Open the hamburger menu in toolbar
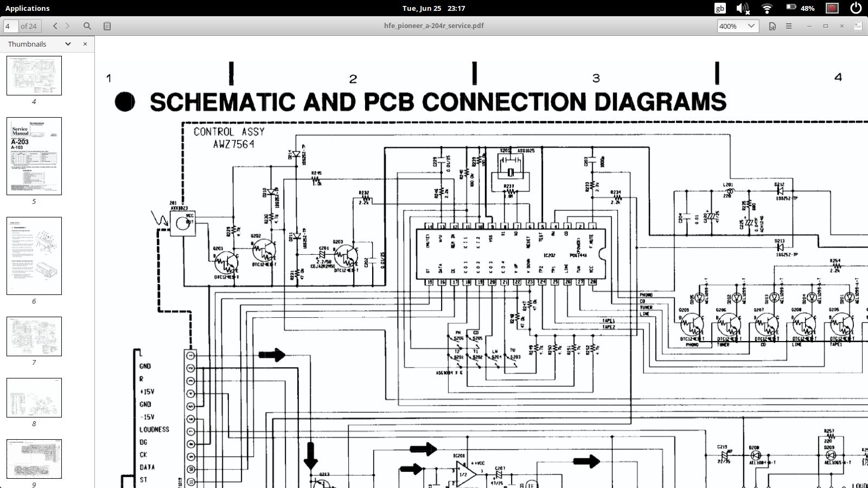The height and width of the screenshot is (488, 868). point(789,25)
